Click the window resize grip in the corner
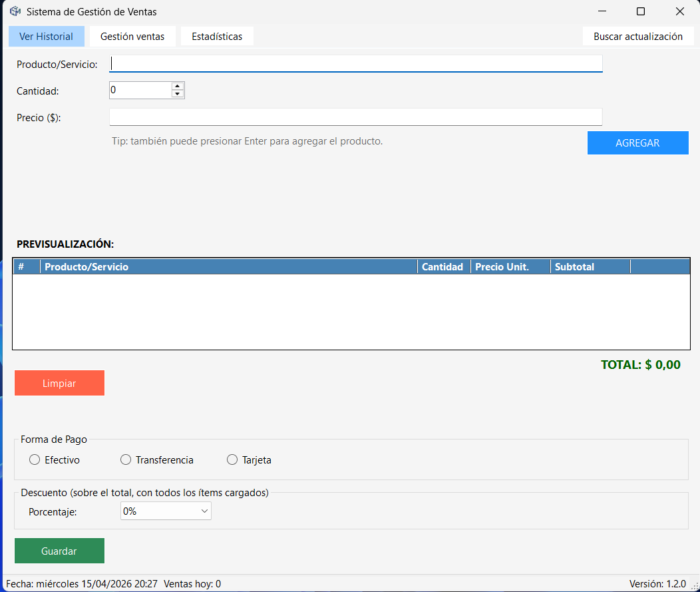700x592 pixels. 695,587
